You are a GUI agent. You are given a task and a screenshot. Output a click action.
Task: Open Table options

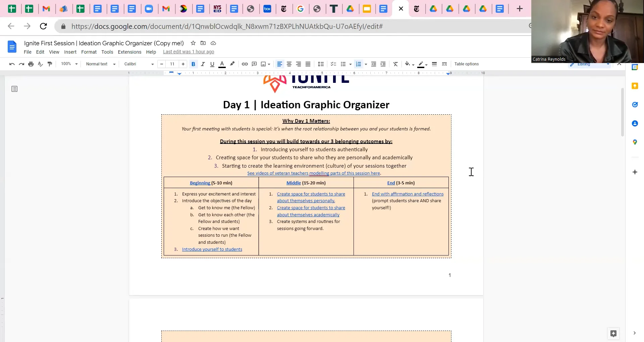(x=467, y=64)
